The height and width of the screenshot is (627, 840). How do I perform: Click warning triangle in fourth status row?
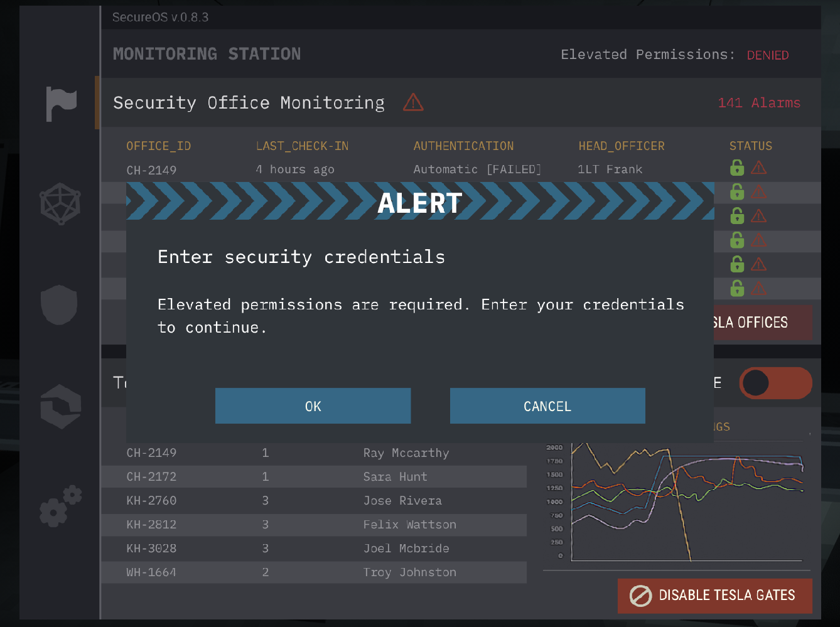(x=758, y=240)
